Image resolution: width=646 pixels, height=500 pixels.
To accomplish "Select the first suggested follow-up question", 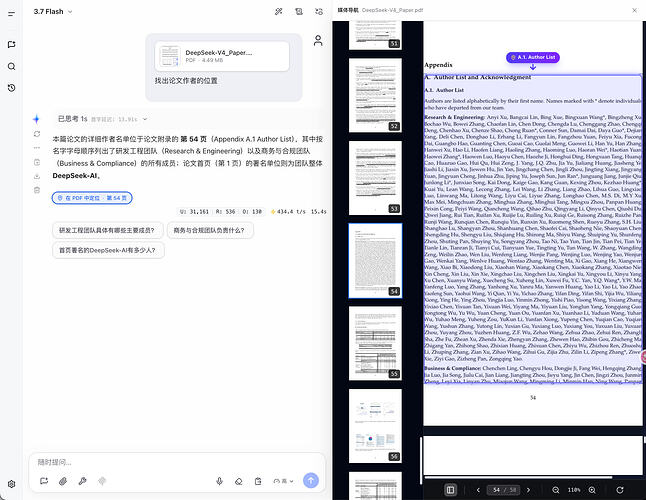I will [x=108, y=230].
